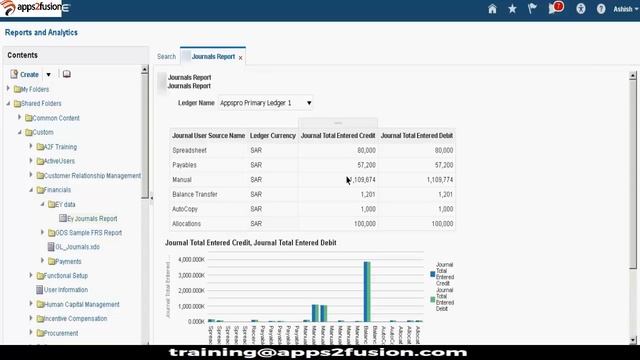Viewport: 640px width, 360px height.
Task: Click the My Folders folder icon
Action: tap(17, 89)
